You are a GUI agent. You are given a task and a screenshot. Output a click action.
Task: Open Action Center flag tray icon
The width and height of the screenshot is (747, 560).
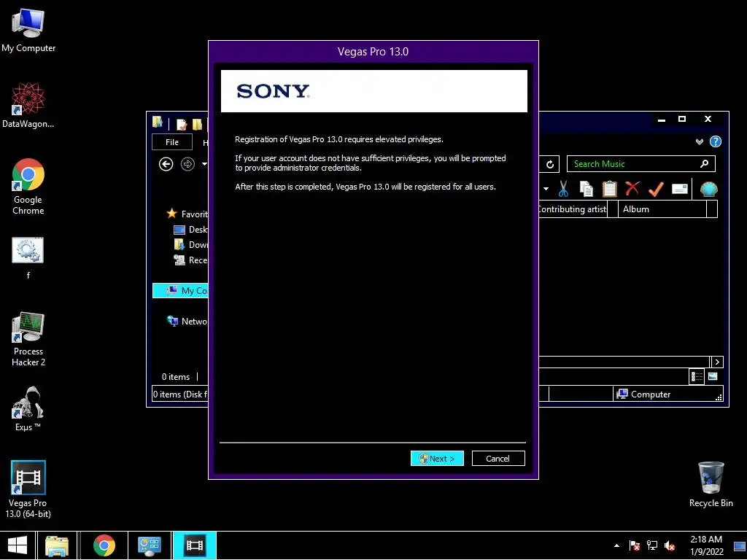[x=635, y=545]
